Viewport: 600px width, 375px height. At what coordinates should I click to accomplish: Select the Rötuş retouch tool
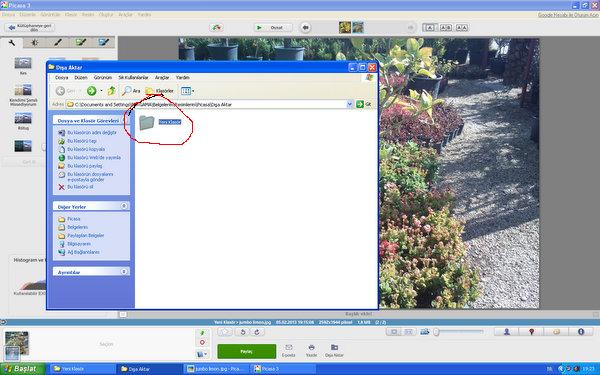[x=23, y=118]
